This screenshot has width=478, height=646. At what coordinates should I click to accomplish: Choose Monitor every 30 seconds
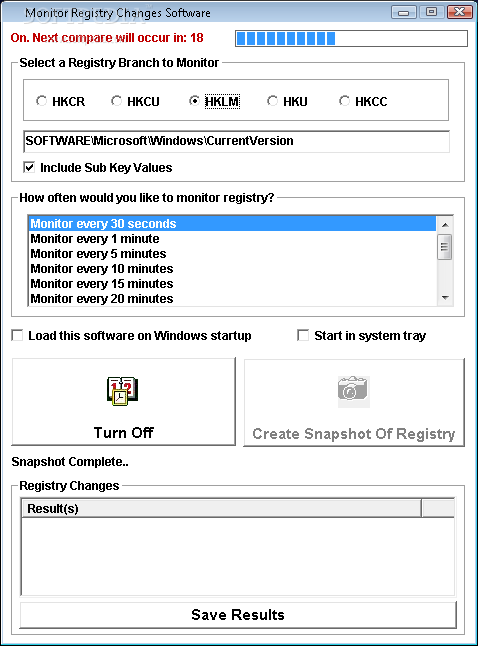(x=233, y=224)
